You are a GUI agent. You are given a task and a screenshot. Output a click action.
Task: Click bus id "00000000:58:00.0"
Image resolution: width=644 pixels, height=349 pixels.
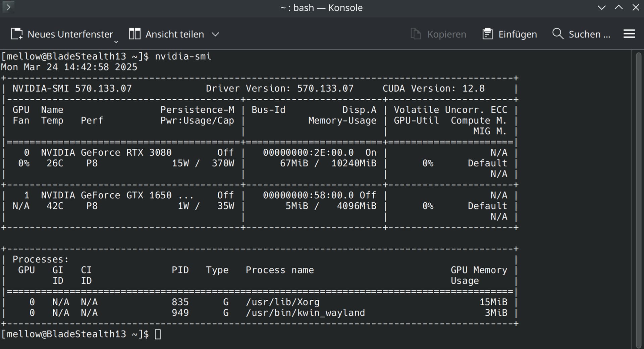tap(308, 195)
